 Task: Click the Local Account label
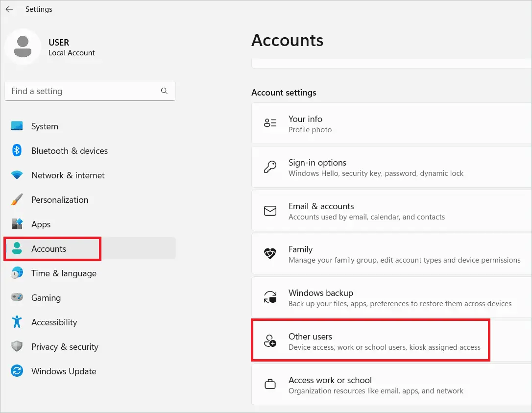coord(72,53)
